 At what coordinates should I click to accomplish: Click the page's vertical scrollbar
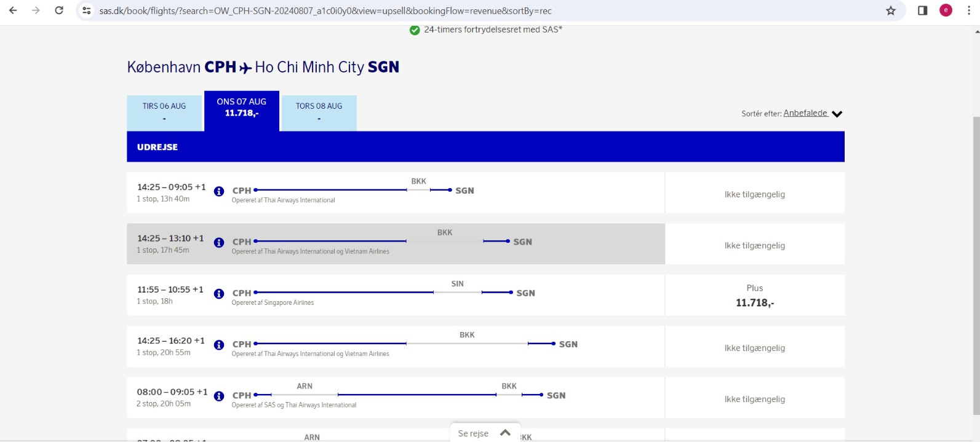click(x=976, y=264)
